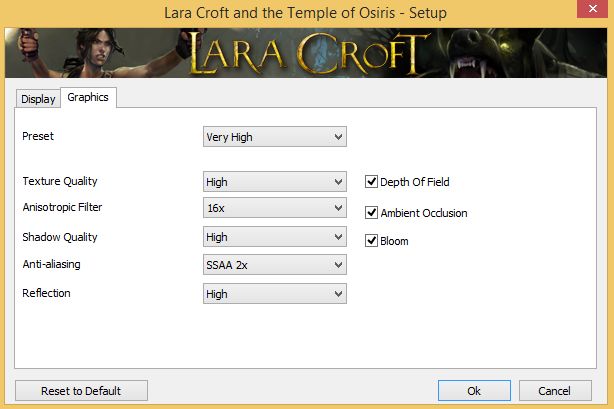Screen dimensions: 614x409
Task: Click the Anti-aliasing label
Action: pyautogui.click(x=51, y=264)
